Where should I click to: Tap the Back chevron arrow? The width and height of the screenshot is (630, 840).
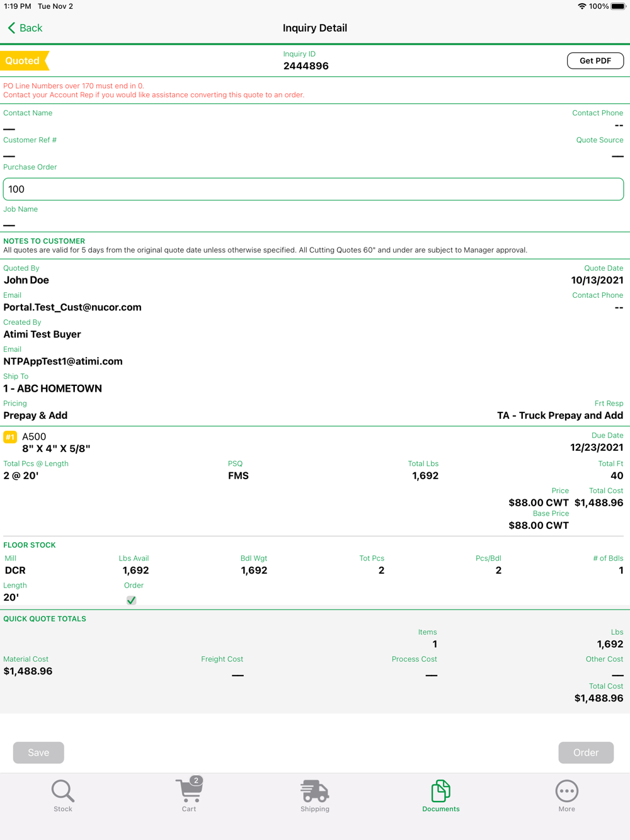(12, 28)
